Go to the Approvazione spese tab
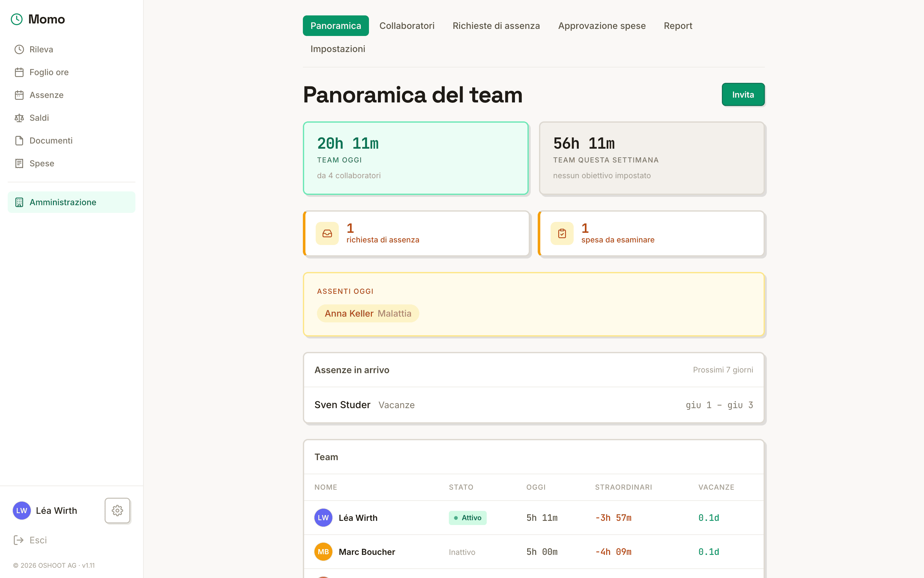The width and height of the screenshot is (924, 578). coord(602,26)
